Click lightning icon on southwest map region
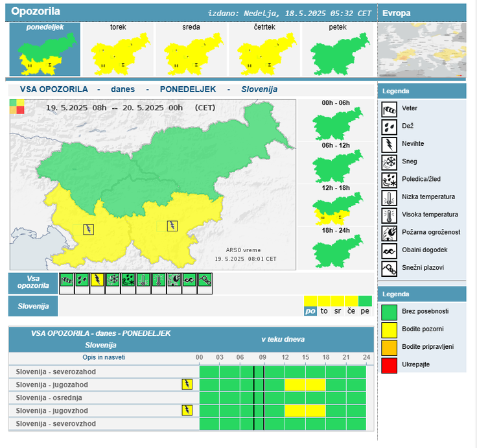Image resolution: width=477 pixels, height=448 pixels. point(89,229)
